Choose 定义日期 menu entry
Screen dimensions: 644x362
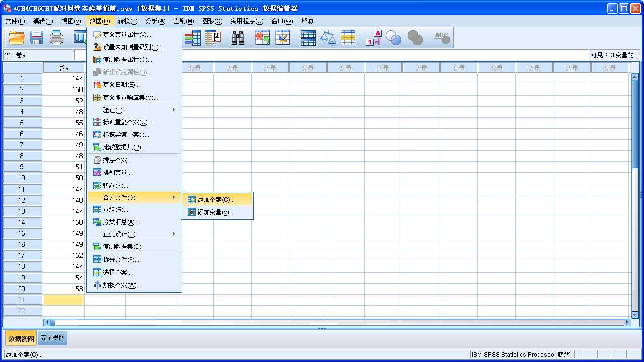tap(134, 85)
